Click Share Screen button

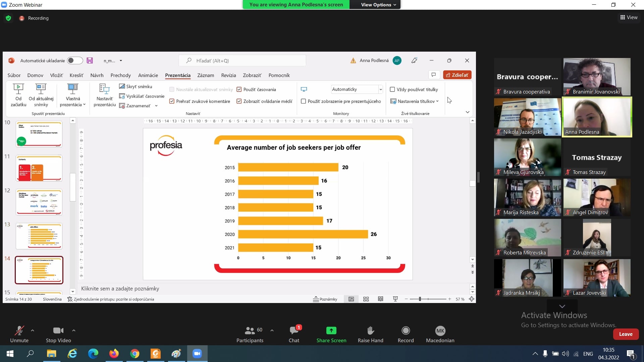click(331, 334)
